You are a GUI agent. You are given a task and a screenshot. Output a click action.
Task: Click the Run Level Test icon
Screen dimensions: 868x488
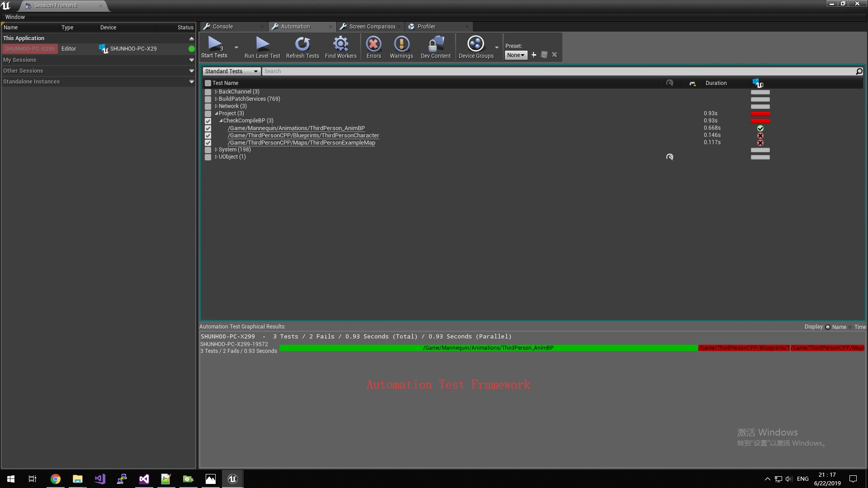click(x=262, y=44)
